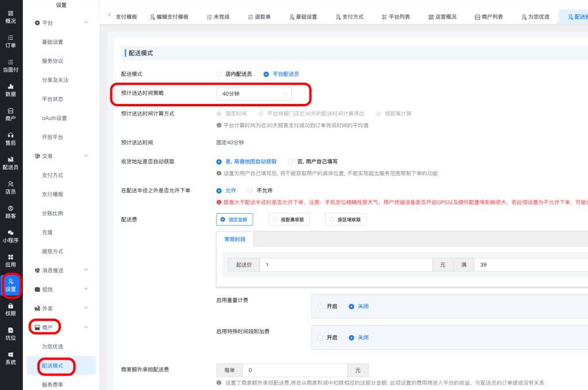
Task: Expand the 消息推送 menu group
Action: pos(86,270)
